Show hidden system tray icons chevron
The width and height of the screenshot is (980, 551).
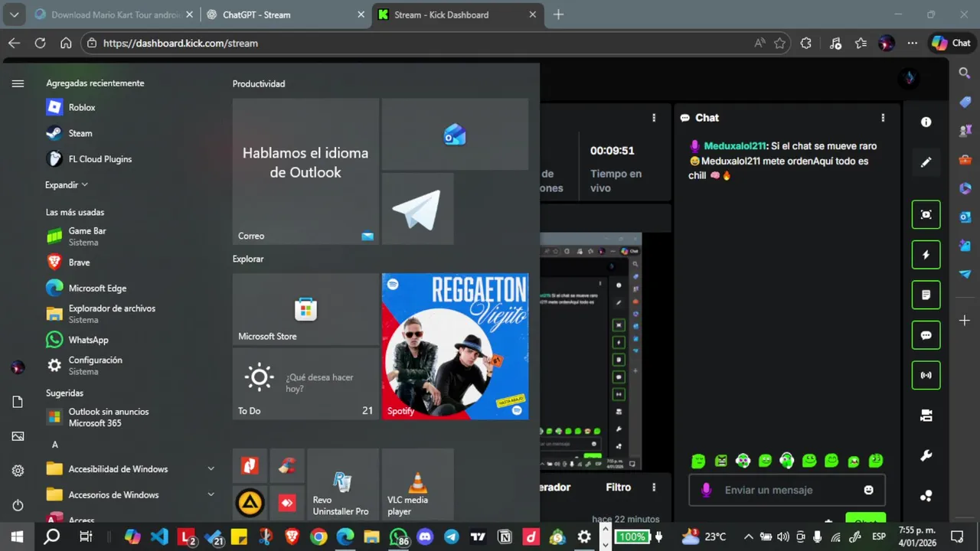749,536
